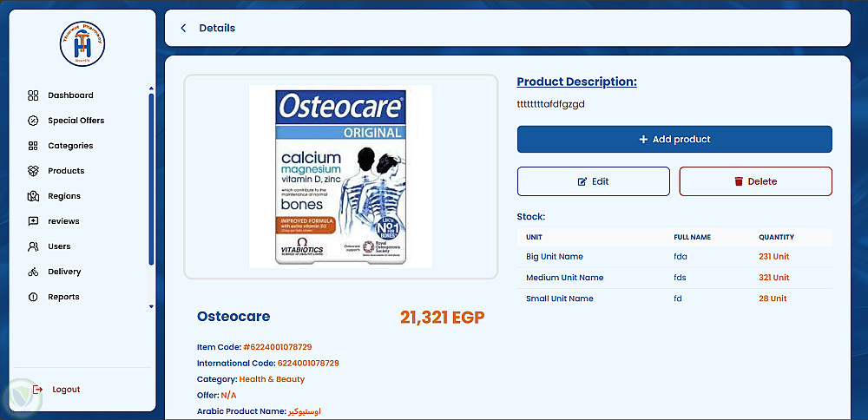Delete the Osteocare product
The height and width of the screenshot is (420, 868).
click(755, 181)
